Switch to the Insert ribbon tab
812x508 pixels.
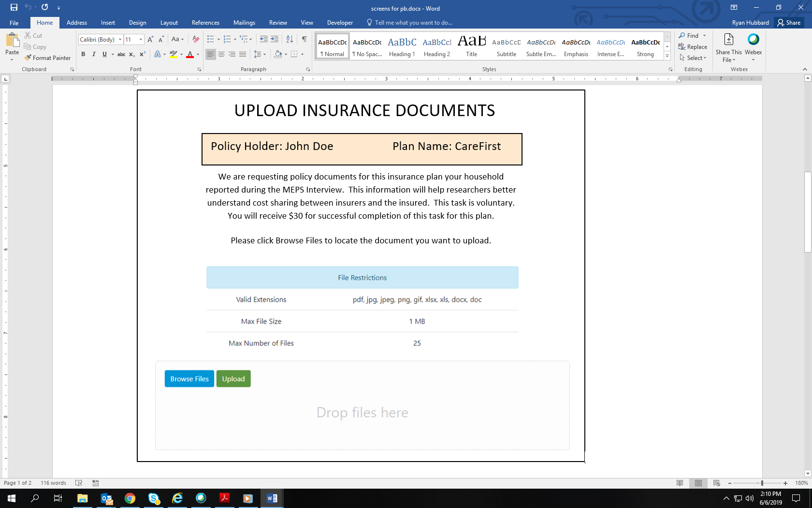click(108, 23)
